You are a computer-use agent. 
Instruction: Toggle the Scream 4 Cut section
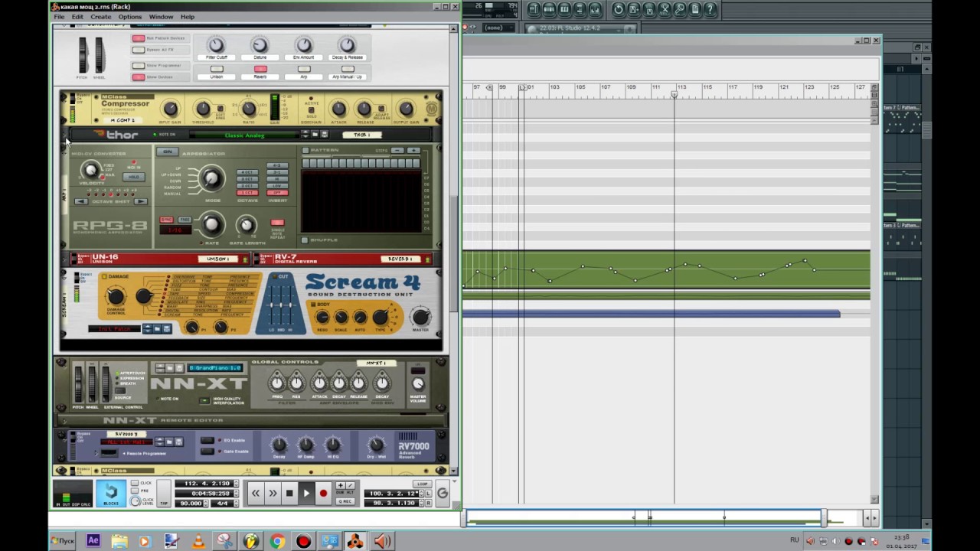[x=274, y=277]
